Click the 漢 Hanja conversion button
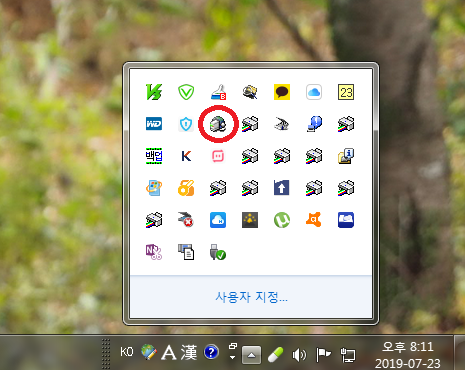Image resolution: width=465 pixels, height=370 pixels. point(189,352)
